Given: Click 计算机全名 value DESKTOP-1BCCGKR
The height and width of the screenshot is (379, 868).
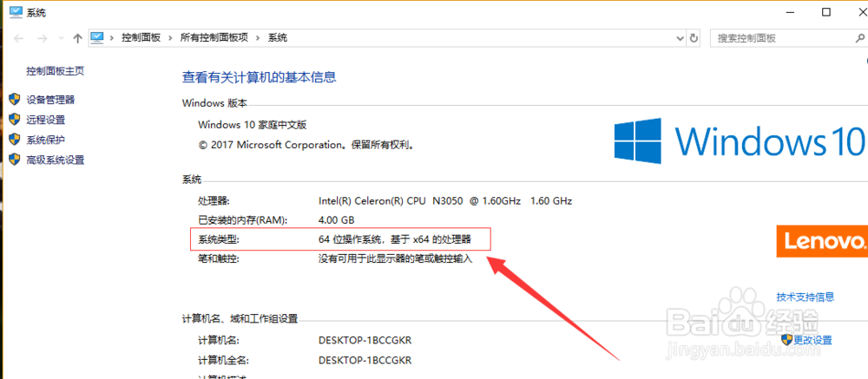Looking at the screenshot, I should pyautogui.click(x=365, y=360).
